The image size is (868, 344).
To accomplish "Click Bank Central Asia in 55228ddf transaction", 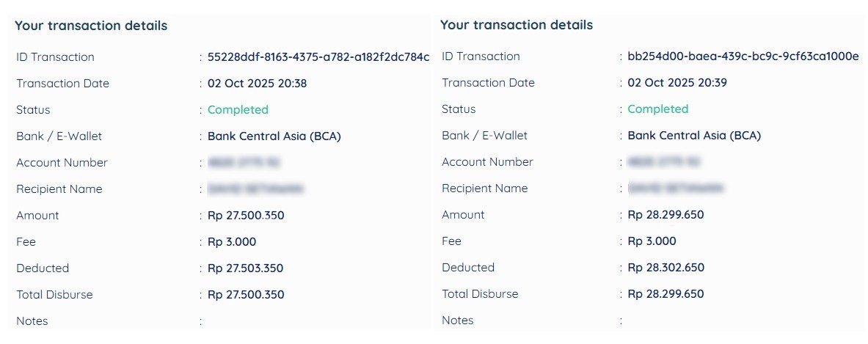I will coord(274,136).
